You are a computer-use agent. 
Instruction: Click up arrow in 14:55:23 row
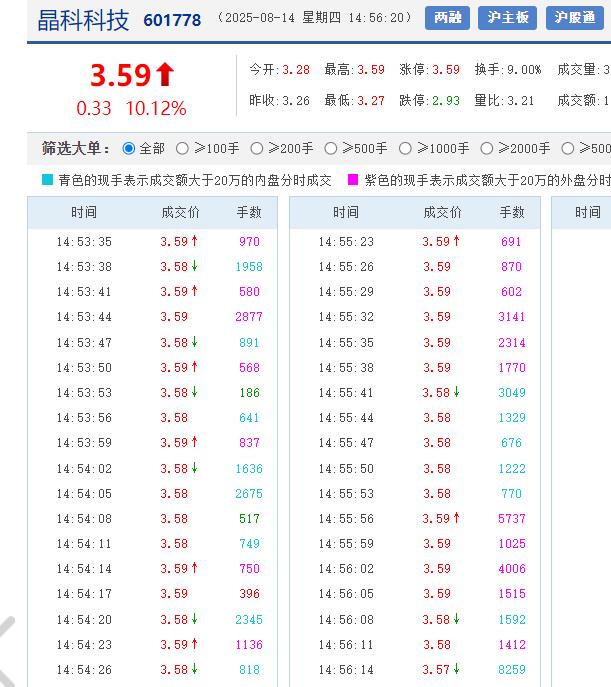tap(456, 241)
